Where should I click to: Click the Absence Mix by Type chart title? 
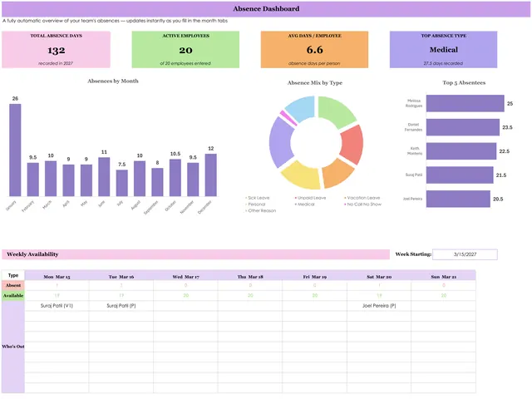(x=315, y=83)
